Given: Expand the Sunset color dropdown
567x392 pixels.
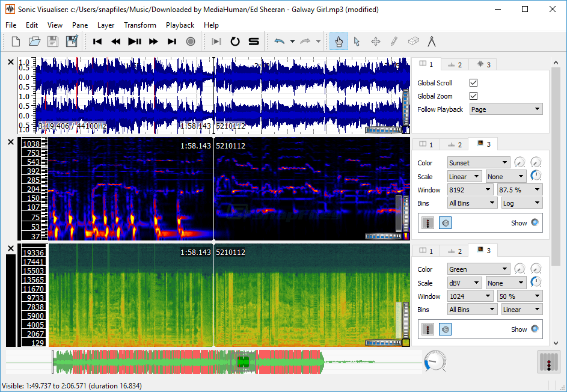Looking at the screenshot, I should (479, 163).
